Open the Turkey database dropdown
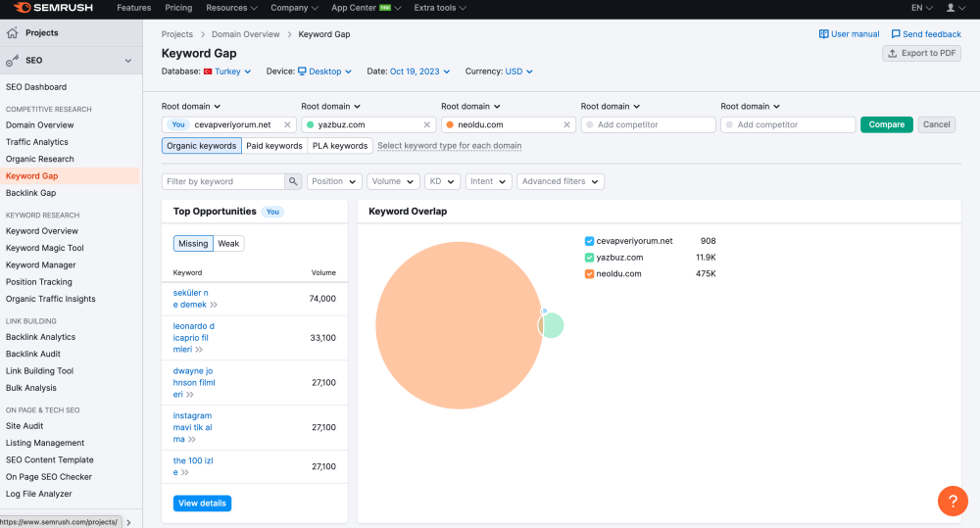The width and height of the screenshot is (980, 528). pos(232,72)
